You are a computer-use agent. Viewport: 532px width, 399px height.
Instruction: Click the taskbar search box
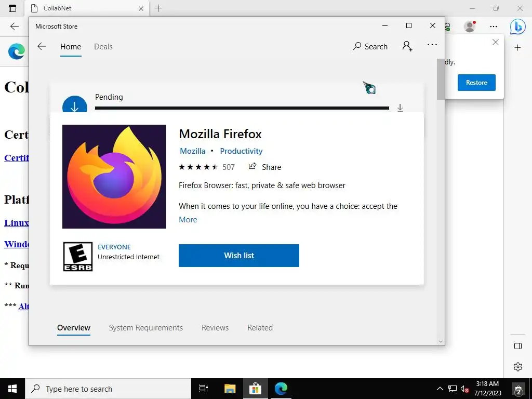(x=108, y=389)
